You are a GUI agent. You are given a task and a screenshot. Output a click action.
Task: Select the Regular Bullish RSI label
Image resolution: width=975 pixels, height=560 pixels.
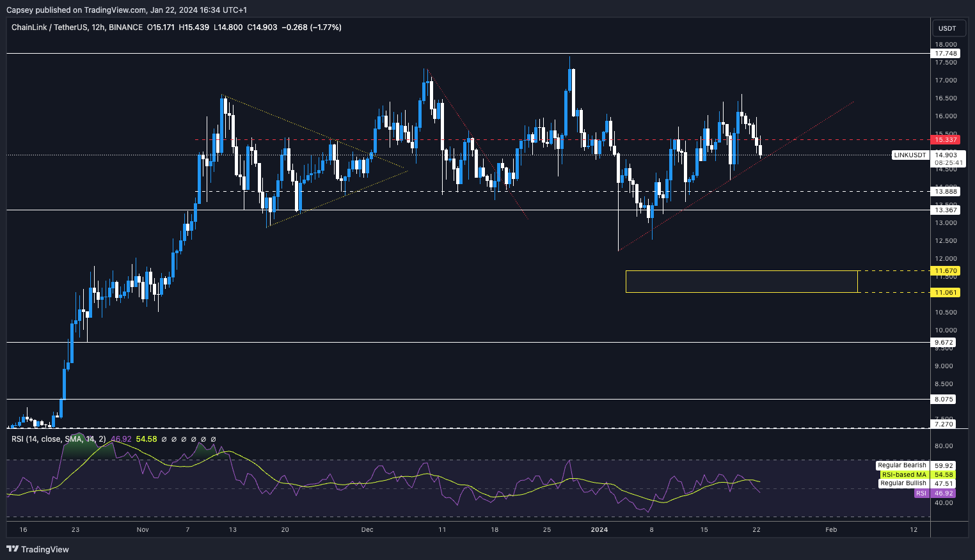point(903,483)
